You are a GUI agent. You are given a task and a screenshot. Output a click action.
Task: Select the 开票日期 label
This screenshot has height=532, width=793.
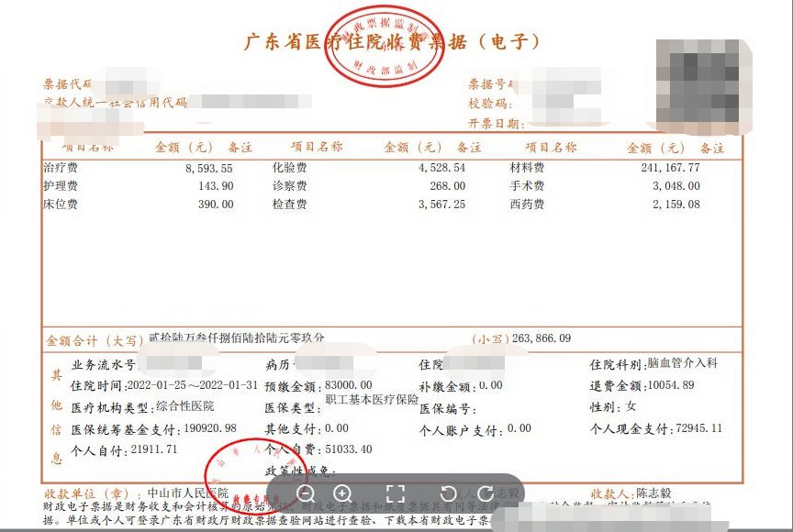click(496, 123)
